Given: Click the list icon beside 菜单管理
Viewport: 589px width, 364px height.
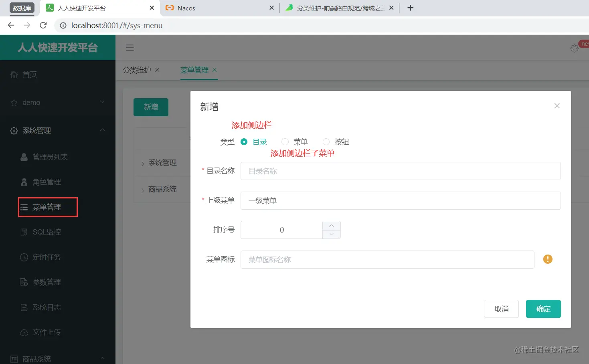Looking at the screenshot, I should pyautogui.click(x=24, y=207).
